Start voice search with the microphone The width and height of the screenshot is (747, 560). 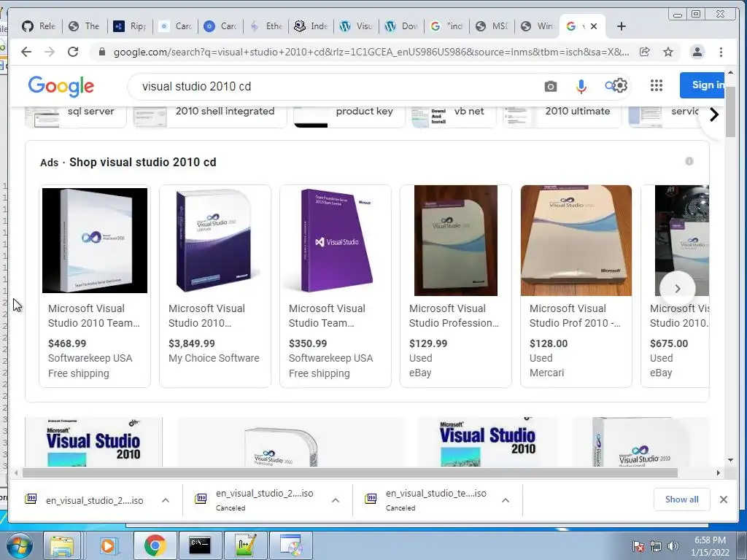(581, 86)
